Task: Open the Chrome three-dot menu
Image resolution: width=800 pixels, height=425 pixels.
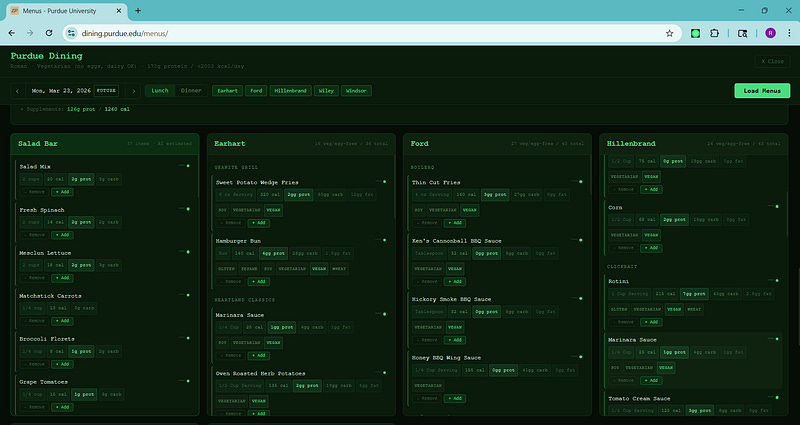Action: pos(789,33)
